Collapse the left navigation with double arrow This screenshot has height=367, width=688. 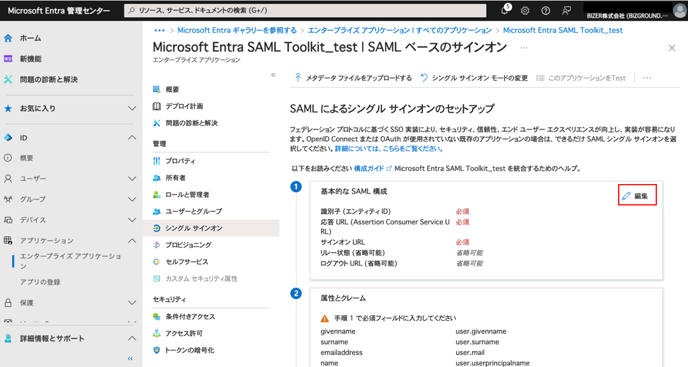click(x=130, y=359)
